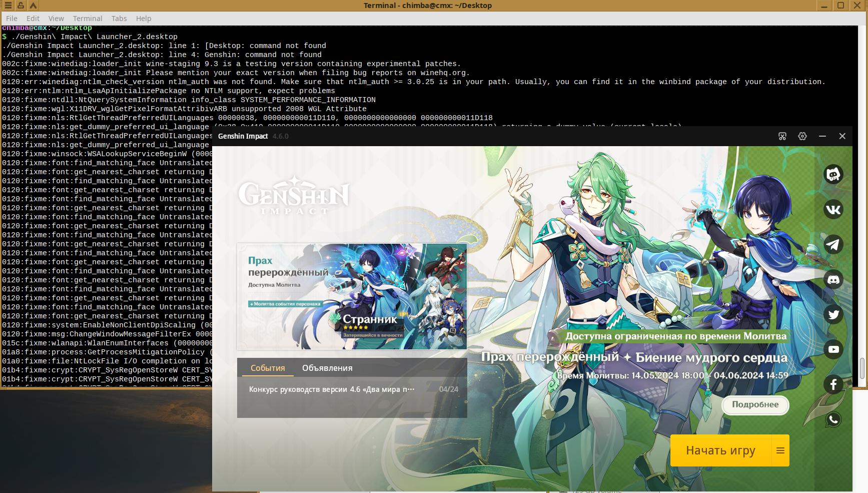The width and height of the screenshot is (868, 493).
Task: Click the unsupported 2008 WGL Attribute line
Action: pos(184,109)
